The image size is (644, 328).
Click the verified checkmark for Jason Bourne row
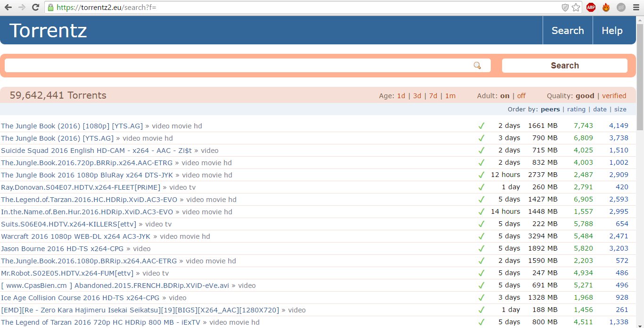point(481,249)
